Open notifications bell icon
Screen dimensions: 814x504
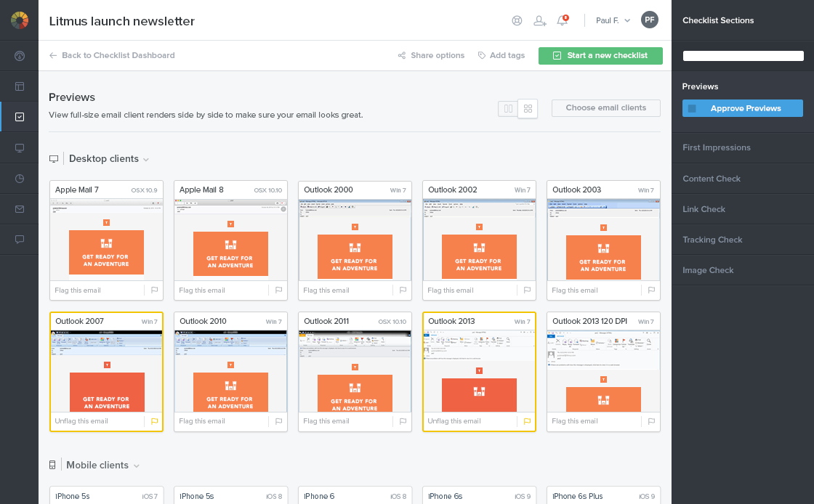tap(563, 21)
